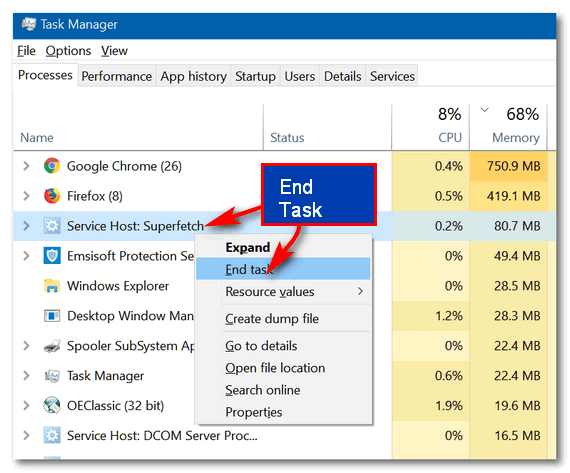The image size is (570, 473).
Task: Expand the OEClassic (32 bit) process group
Action: 26,405
